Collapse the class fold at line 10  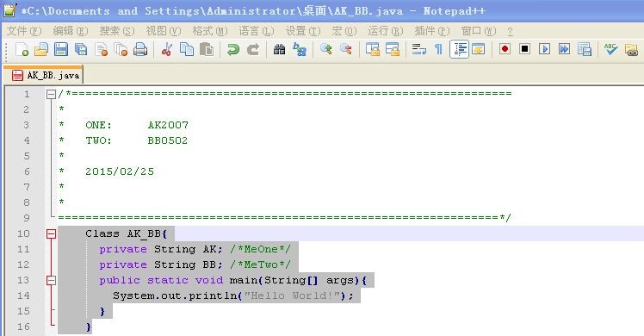click(x=51, y=234)
